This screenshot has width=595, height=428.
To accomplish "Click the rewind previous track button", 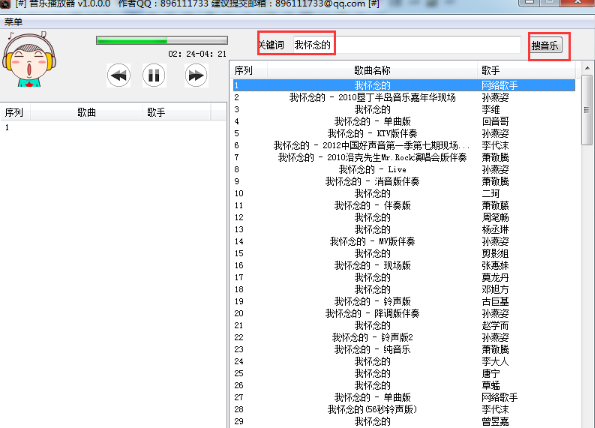I will [119, 76].
